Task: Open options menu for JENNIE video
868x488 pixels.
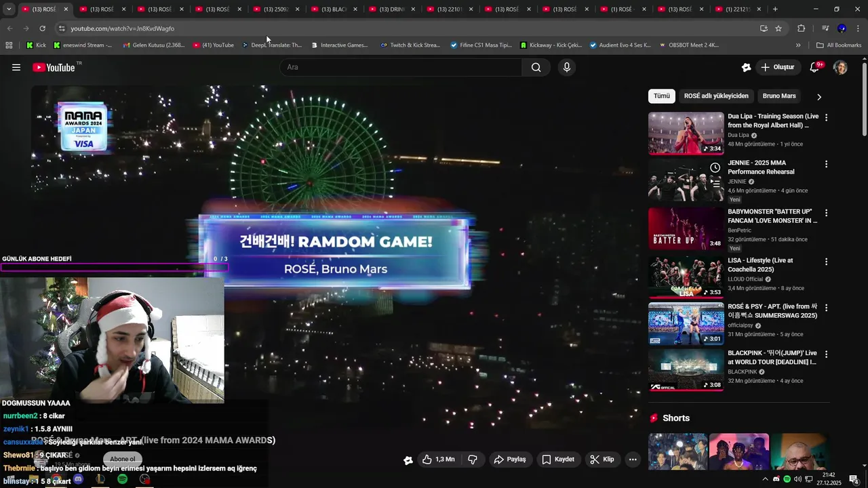Action: pos(826,164)
